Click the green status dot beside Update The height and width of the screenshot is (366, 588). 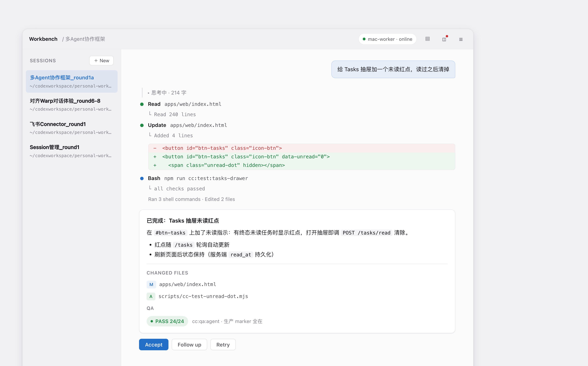click(142, 125)
